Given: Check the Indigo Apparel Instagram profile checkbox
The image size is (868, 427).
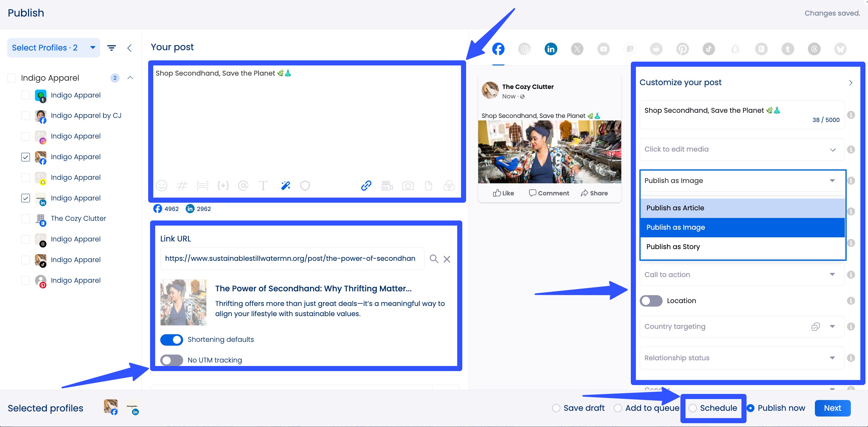Looking at the screenshot, I should 26,136.
